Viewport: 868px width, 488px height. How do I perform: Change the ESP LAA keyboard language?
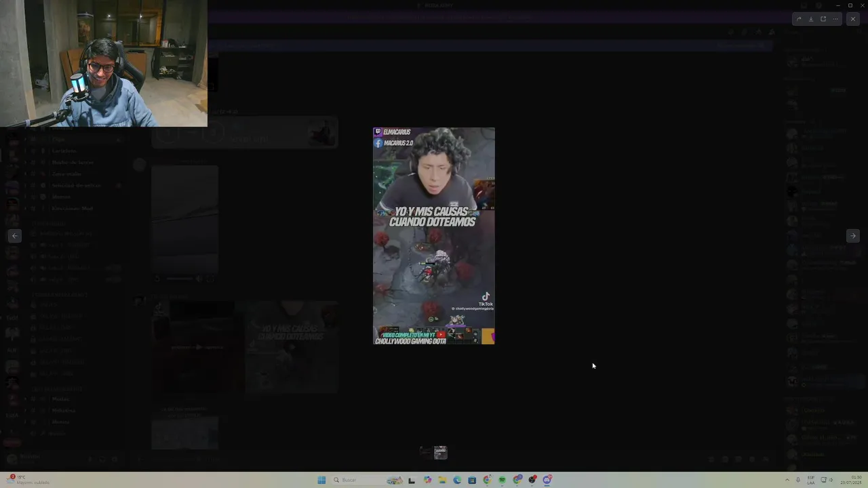click(811, 480)
